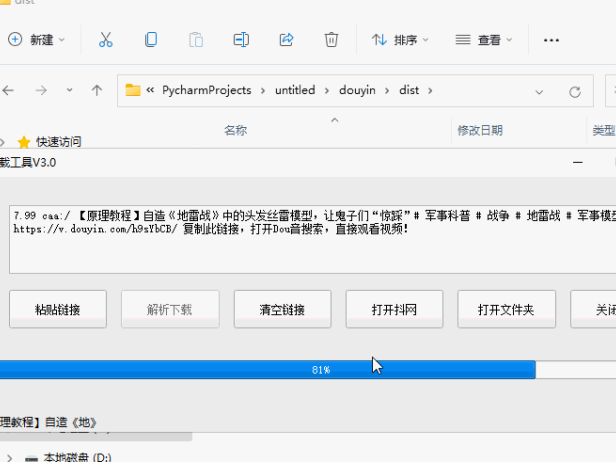This screenshot has height=462, width=616.
Task: Select 本地磁盘 (D:) in the navigation pane
Action: point(77,458)
